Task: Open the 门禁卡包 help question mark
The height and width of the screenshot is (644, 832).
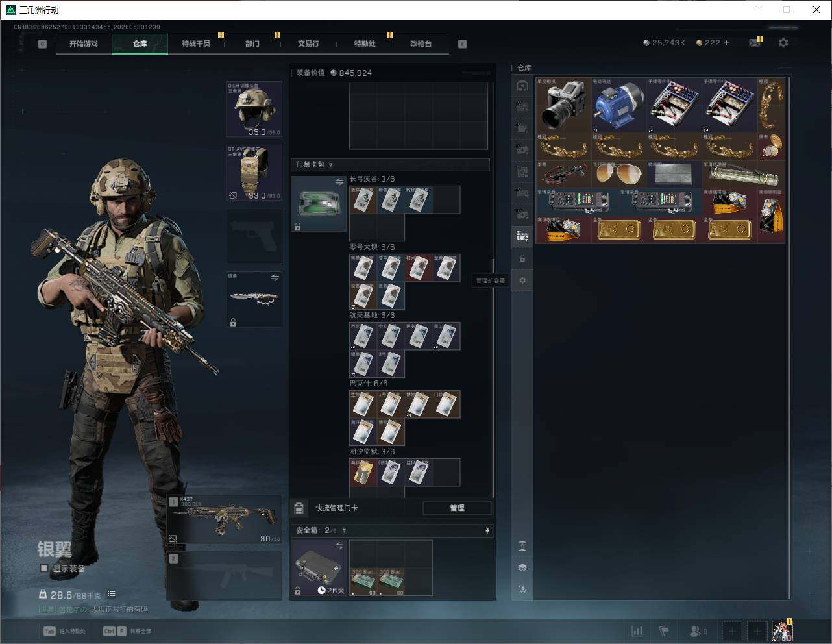Action: (x=331, y=165)
